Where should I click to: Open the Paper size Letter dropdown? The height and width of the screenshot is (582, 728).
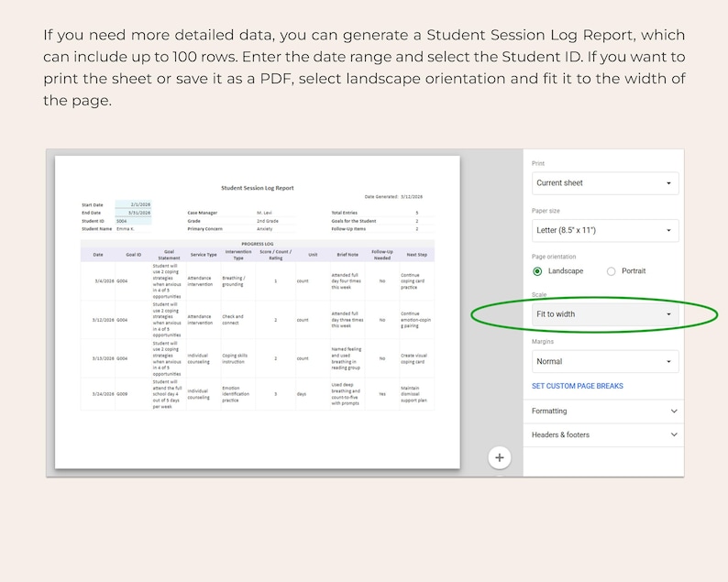tap(605, 231)
